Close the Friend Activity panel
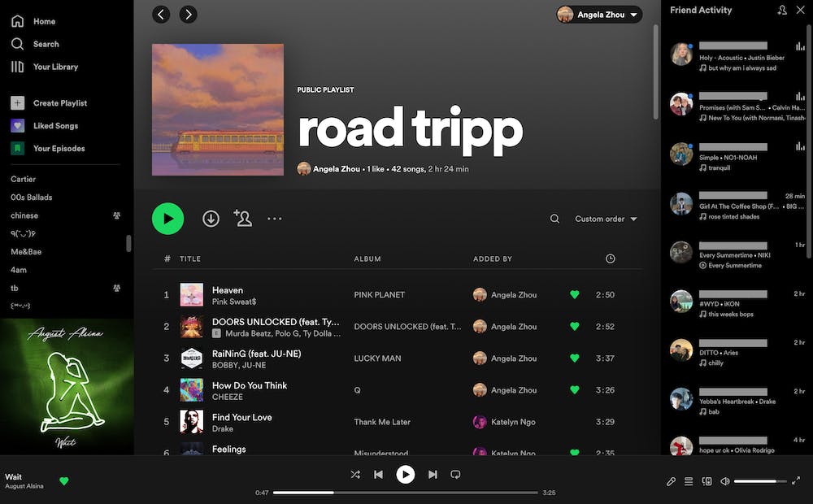Image resolution: width=813 pixels, height=504 pixels. [x=801, y=10]
